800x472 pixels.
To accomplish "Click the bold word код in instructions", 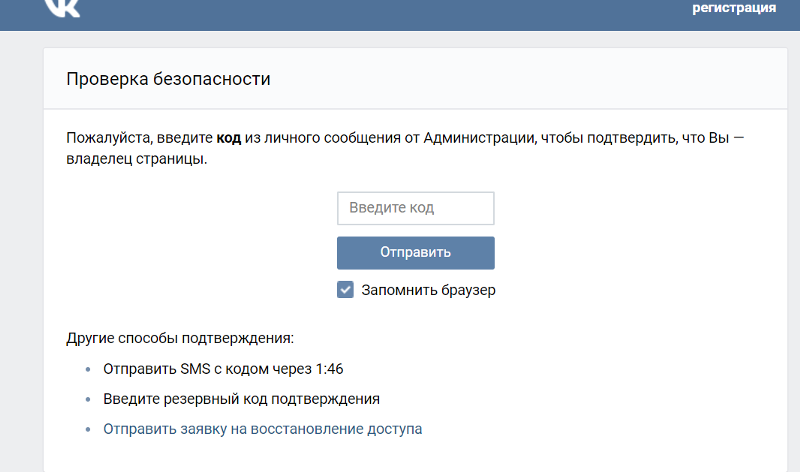I will [229, 138].
